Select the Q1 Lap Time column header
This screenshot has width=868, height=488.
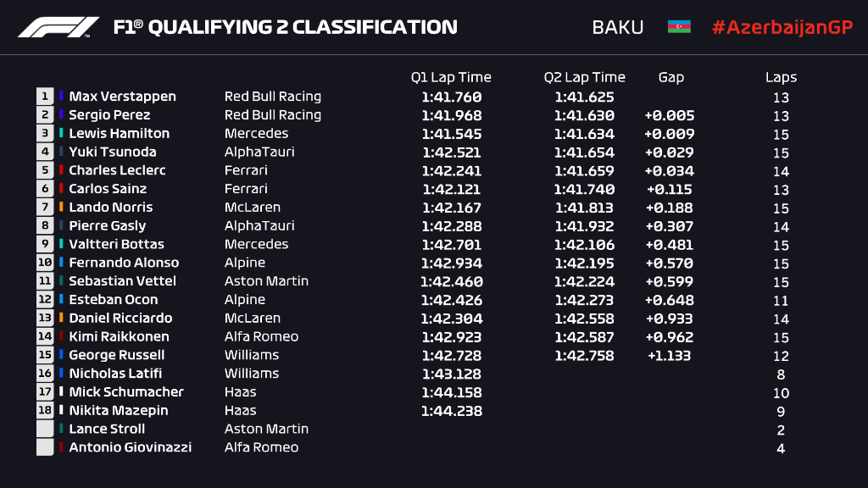click(451, 77)
